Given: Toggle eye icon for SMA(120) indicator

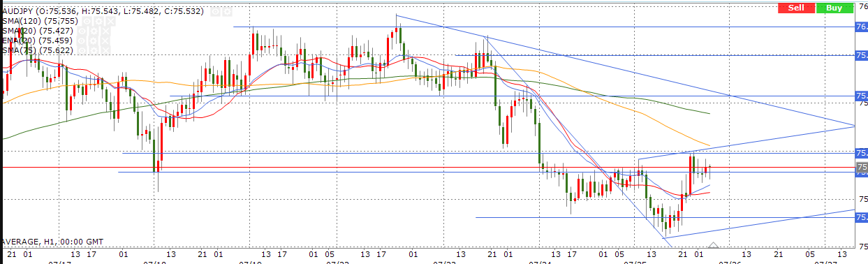Looking at the screenshot, I should (87, 22).
